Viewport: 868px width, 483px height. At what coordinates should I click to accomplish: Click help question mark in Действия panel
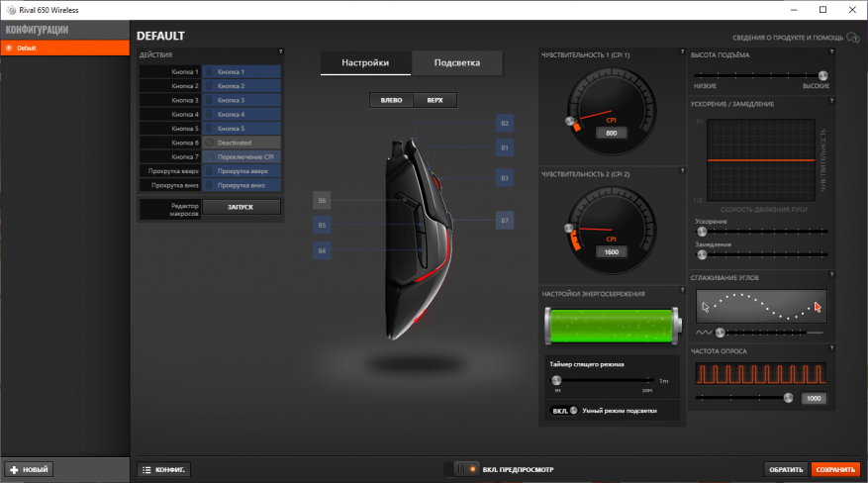point(280,51)
